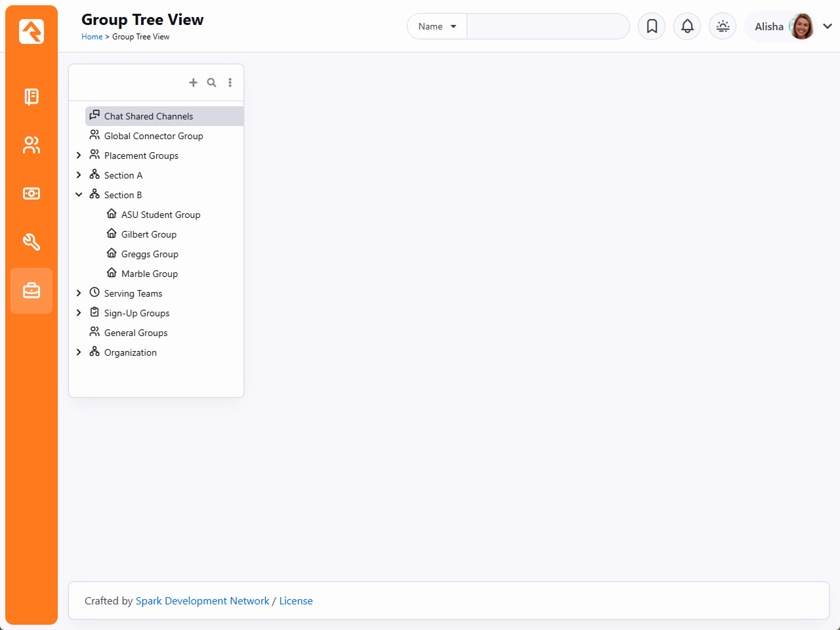Select Chat Shared Channels in the tree
The height and width of the screenshot is (630, 840).
(x=148, y=116)
